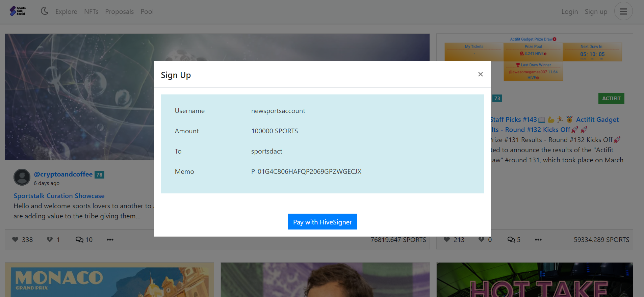Open Hot Take post thumbnail
644x297 pixels.
535,280
